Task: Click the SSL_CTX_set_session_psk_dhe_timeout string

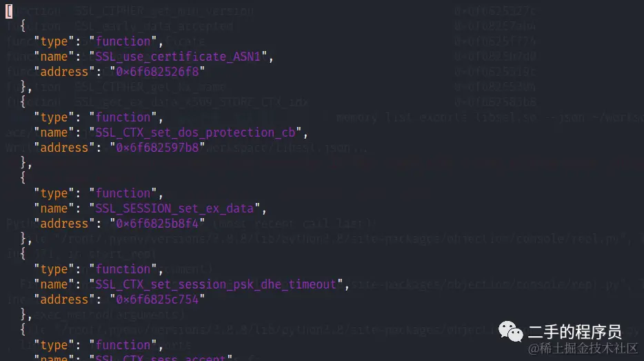Action: coord(216,284)
